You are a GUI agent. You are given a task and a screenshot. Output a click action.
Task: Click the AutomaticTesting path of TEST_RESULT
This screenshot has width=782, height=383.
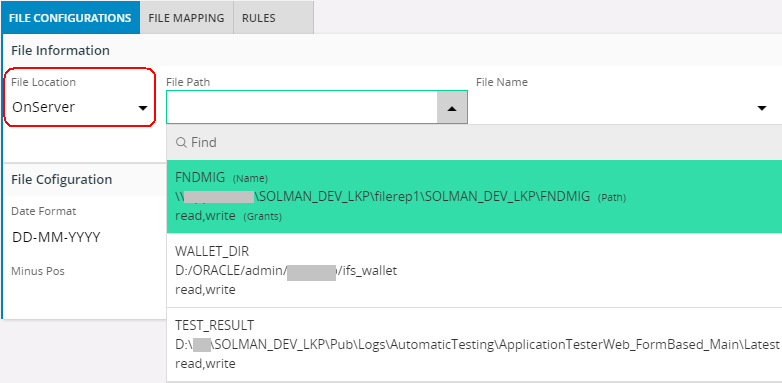tap(477, 345)
